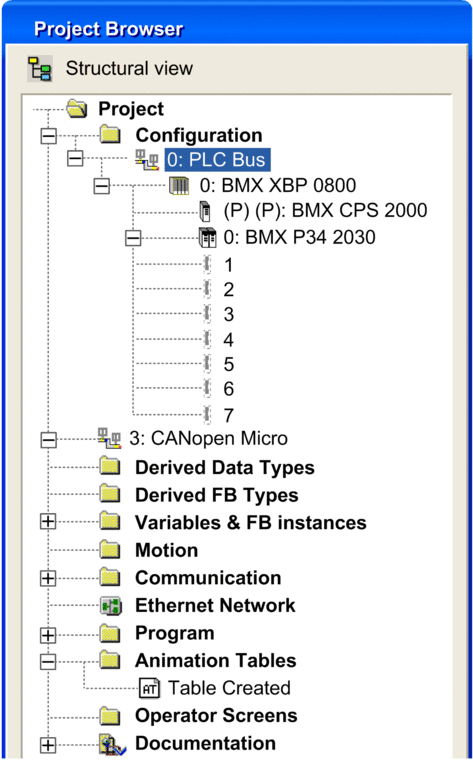Select the Project label
The width and height of the screenshot is (473, 771).
pyautogui.click(x=131, y=109)
